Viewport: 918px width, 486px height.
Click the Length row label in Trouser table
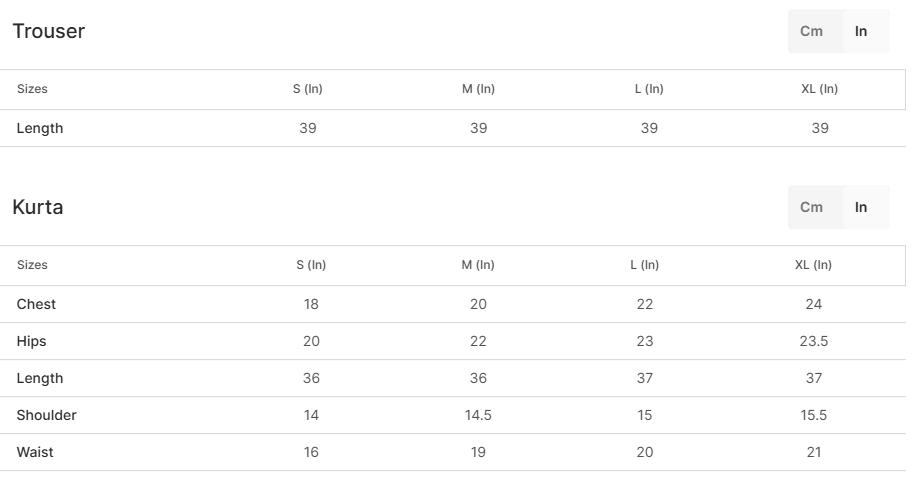pyautogui.click(x=40, y=128)
